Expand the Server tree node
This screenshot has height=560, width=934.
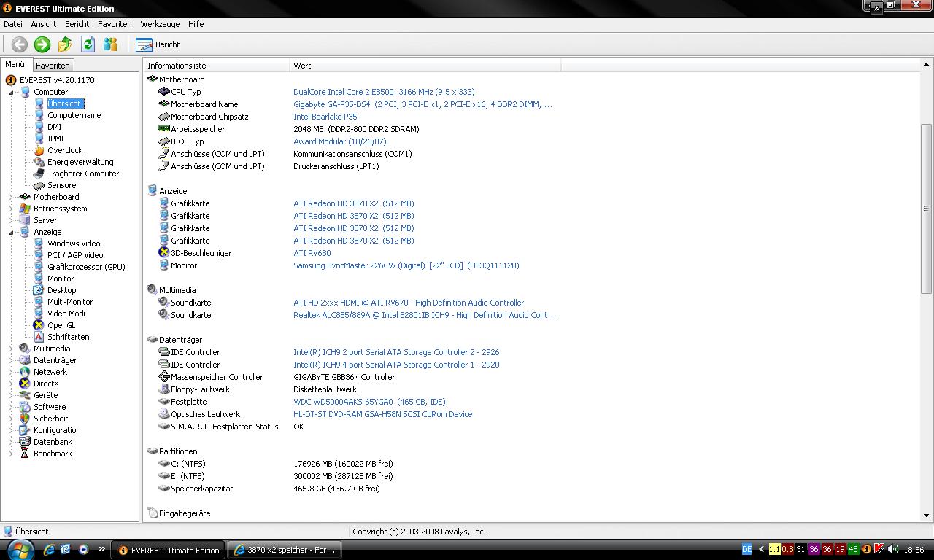pos(11,220)
